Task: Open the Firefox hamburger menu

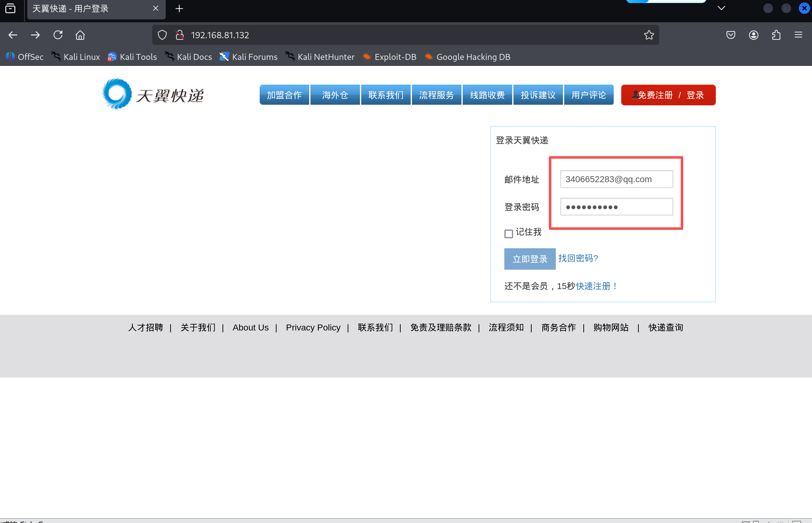Action: tap(799, 34)
